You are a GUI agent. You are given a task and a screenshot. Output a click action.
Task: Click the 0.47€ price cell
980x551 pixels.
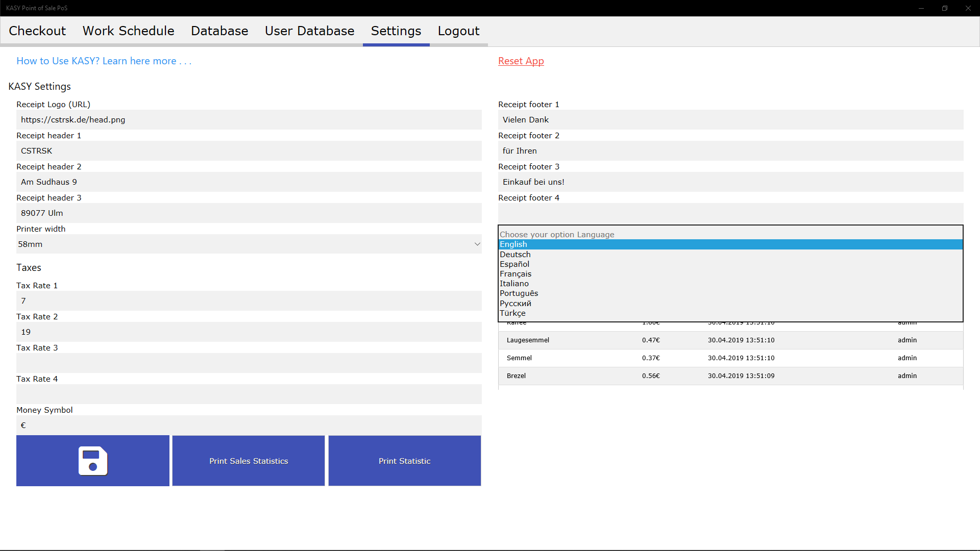click(x=651, y=340)
